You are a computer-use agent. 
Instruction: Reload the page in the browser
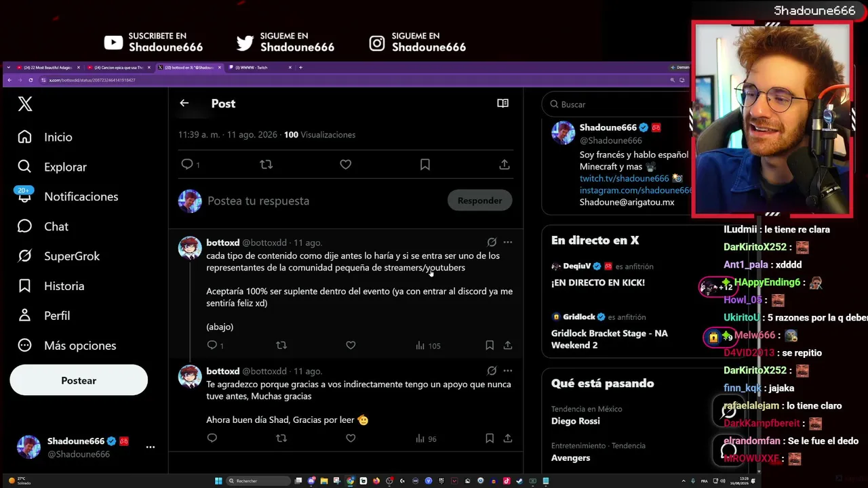pyautogui.click(x=31, y=80)
